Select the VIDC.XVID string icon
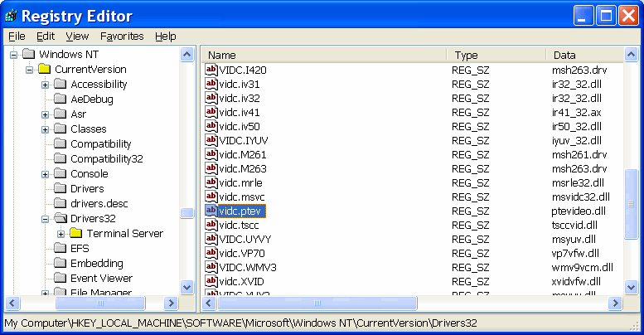Screen dimensions: 644x335 [211, 281]
